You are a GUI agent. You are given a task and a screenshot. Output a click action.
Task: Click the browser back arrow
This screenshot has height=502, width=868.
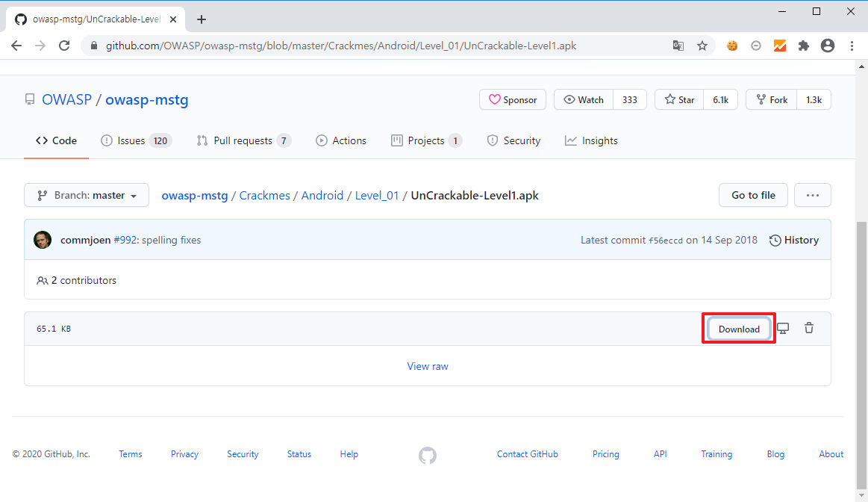(x=16, y=46)
